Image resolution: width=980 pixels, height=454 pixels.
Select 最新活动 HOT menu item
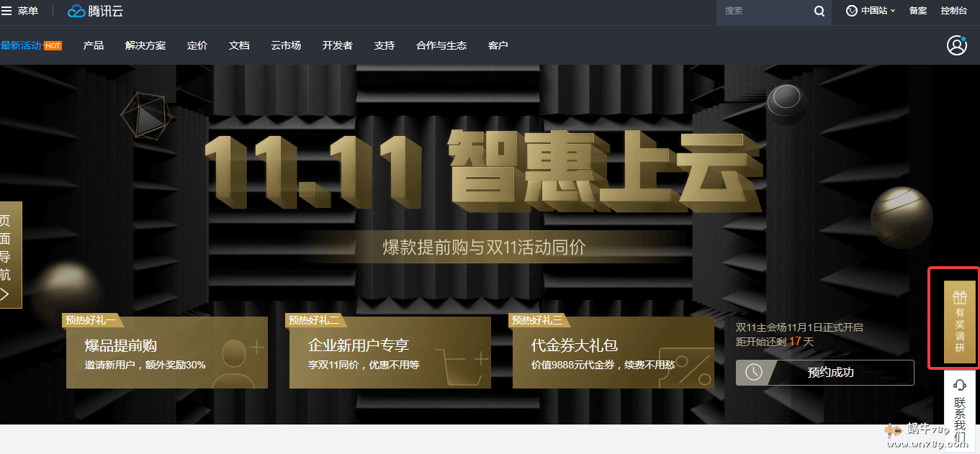pos(30,45)
